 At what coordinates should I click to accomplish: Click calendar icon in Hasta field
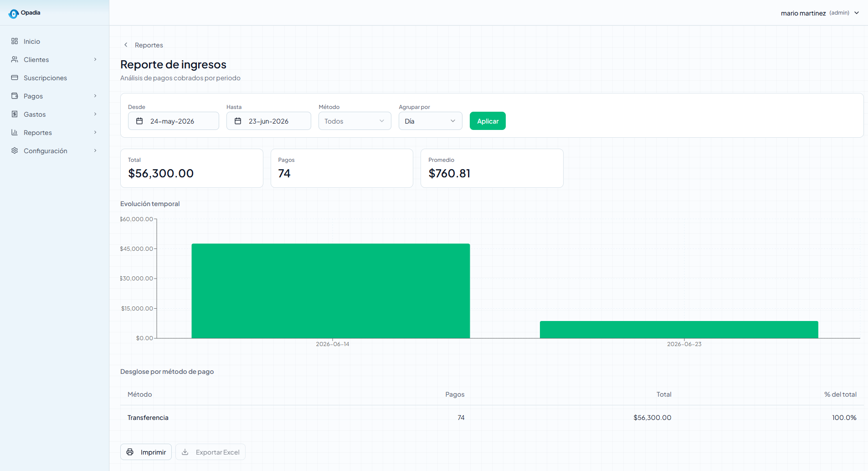[x=238, y=121]
